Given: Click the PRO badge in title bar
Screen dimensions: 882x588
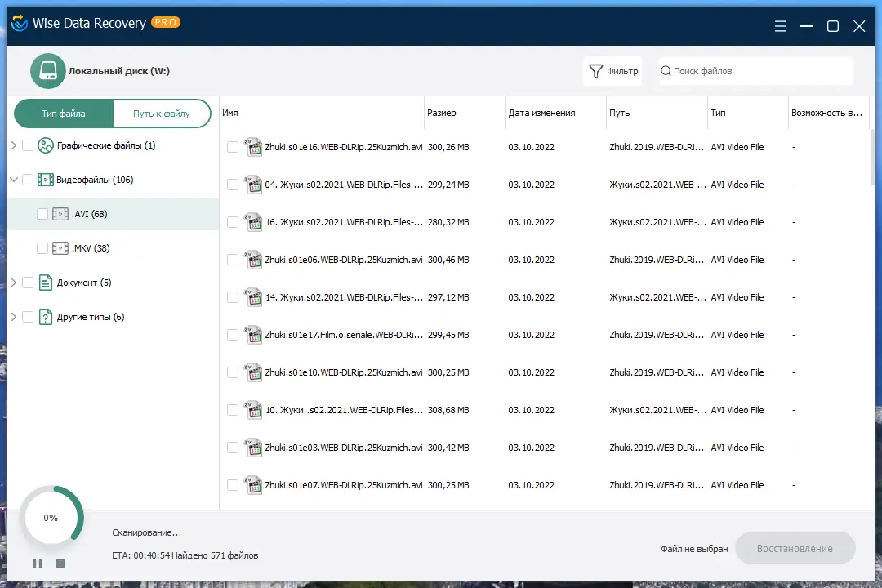Looking at the screenshot, I should 165,22.
